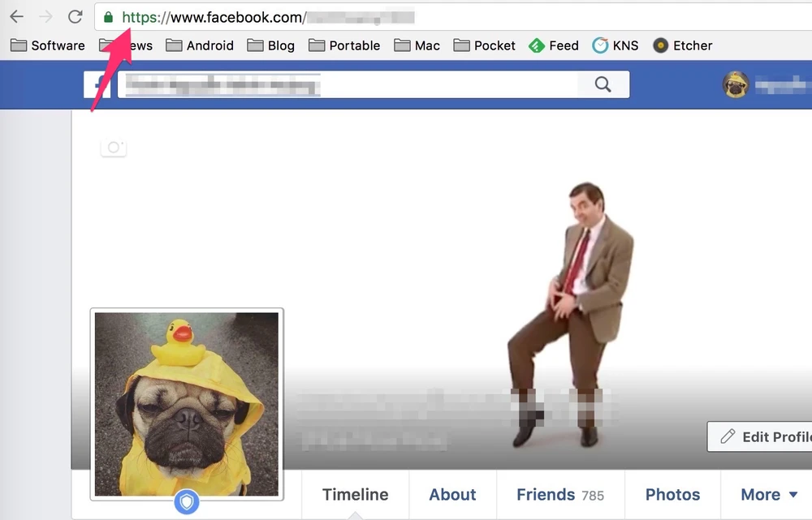812x520 pixels.
Task: Click the Facebook search magnifier icon
Action: (x=603, y=84)
